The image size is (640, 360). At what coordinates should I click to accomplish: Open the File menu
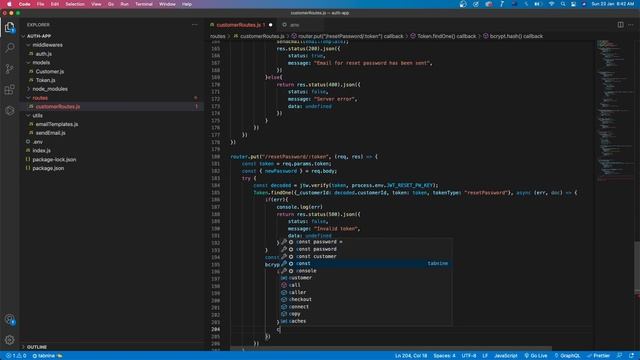[x=40, y=4]
